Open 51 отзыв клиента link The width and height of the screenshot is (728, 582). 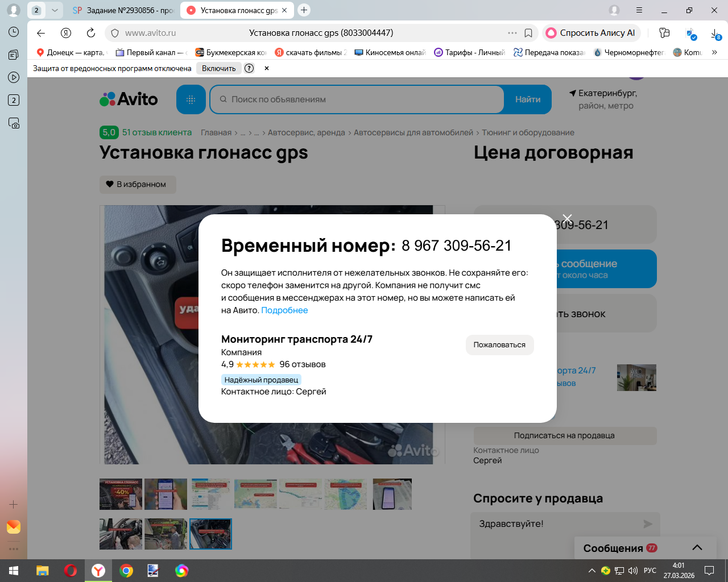point(157,132)
